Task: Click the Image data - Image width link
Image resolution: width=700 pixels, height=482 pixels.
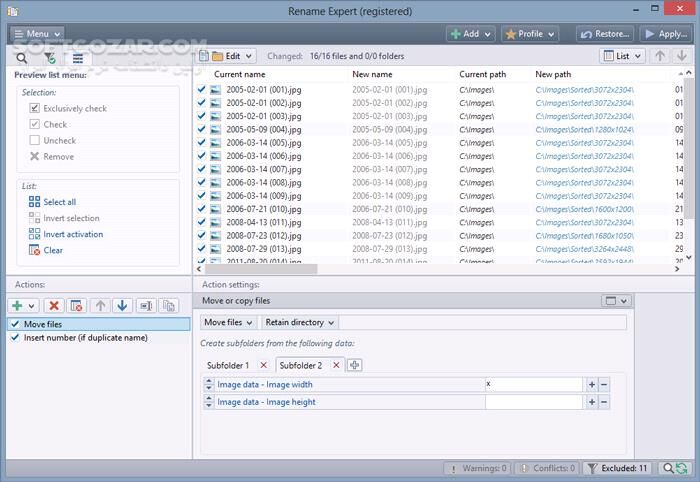Action: click(x=265, y=384)
